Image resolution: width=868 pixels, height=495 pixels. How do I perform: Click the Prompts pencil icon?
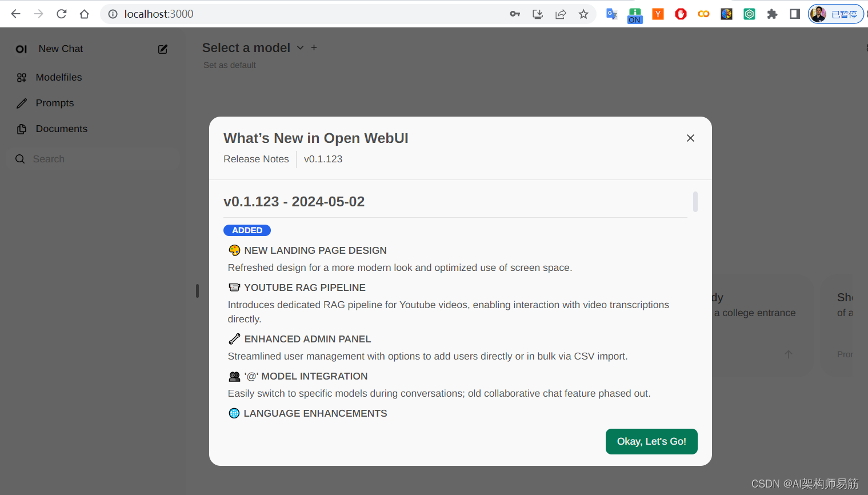click(x=22, y=103)
